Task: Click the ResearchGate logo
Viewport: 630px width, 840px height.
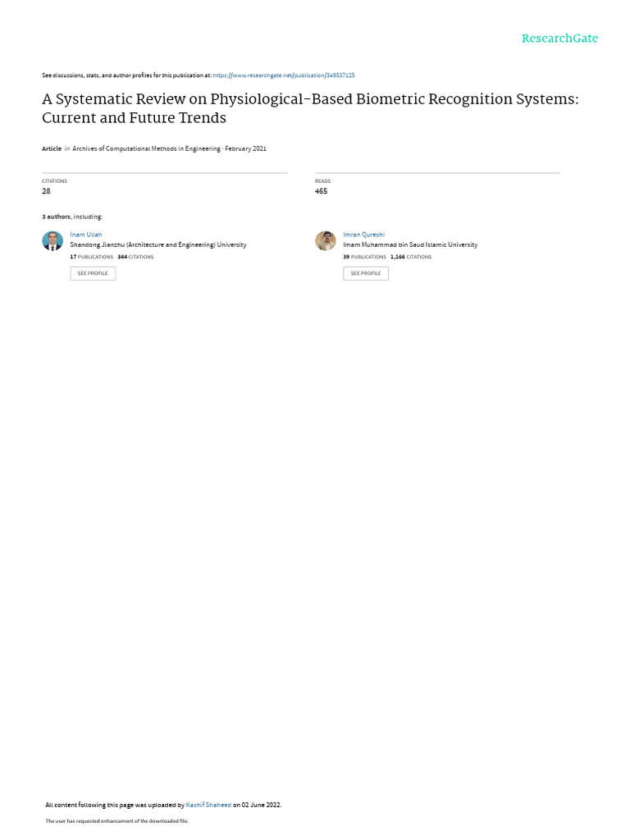Action: (559, 39)
